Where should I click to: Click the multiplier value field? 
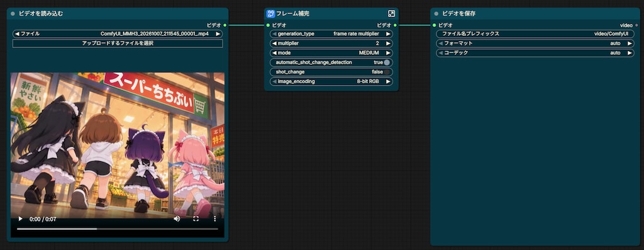(x=331, y=43)
